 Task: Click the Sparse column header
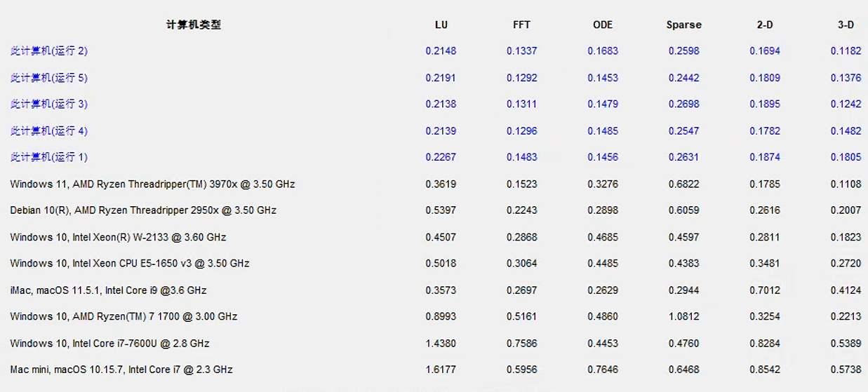pyautogui.click(x=683, y=25)
